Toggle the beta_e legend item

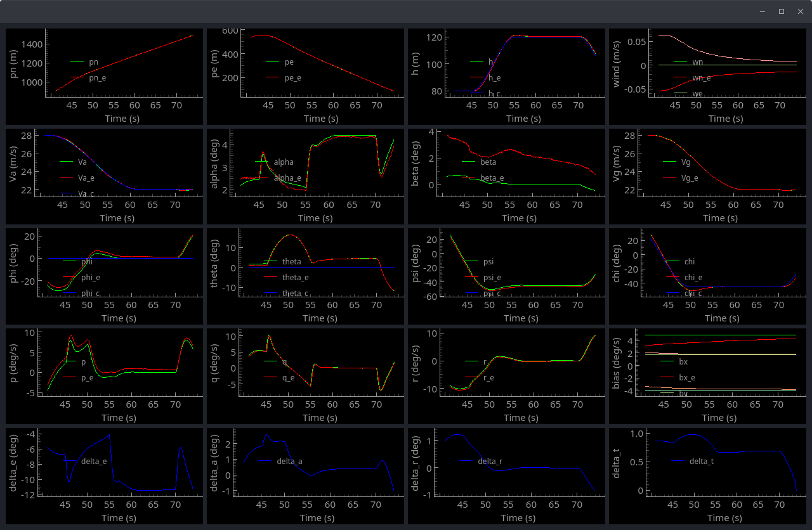click(492, 178)
